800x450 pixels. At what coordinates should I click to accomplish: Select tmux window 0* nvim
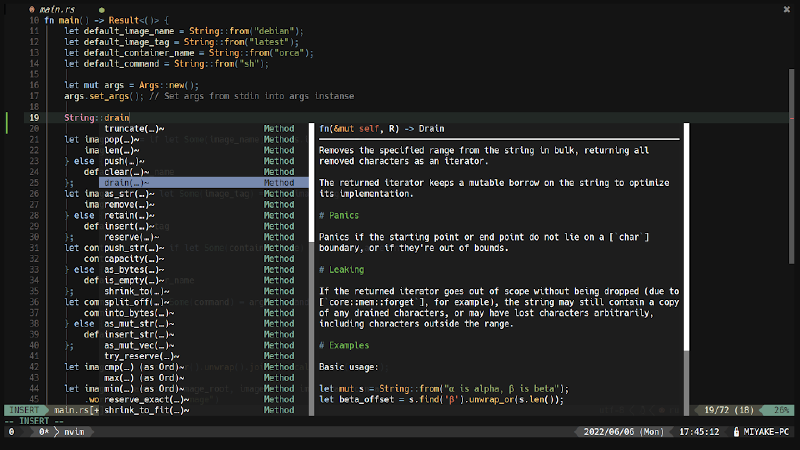click(x=62, y=432)
